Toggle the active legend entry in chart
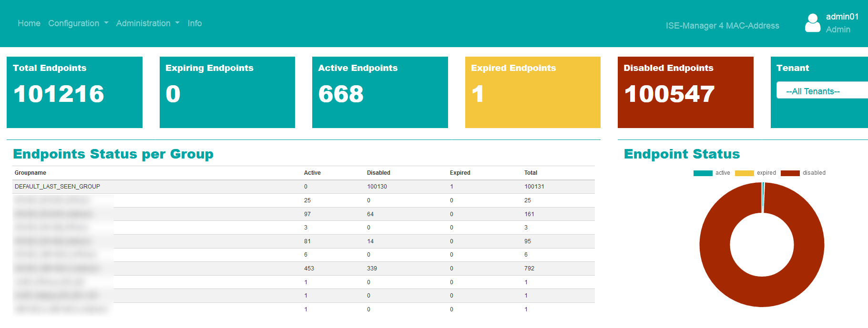Screen dimensions: 868x328 (712, 173)
